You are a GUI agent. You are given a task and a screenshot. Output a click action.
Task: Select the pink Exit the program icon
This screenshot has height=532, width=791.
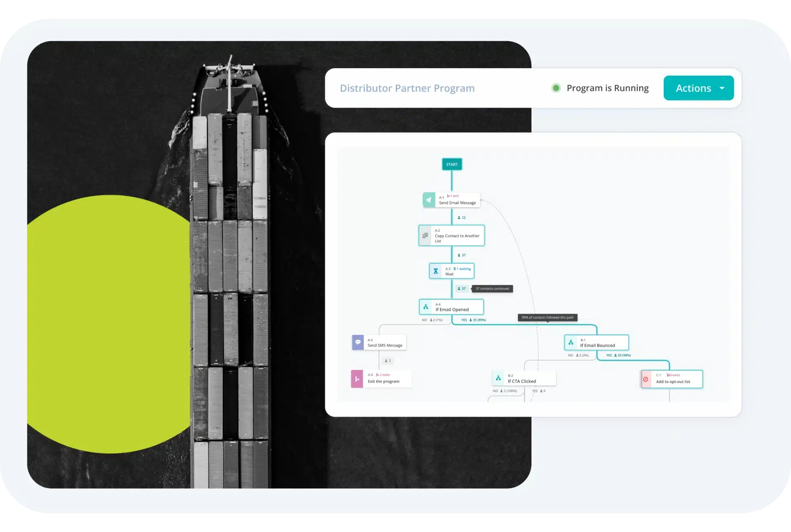coord(357,379)
